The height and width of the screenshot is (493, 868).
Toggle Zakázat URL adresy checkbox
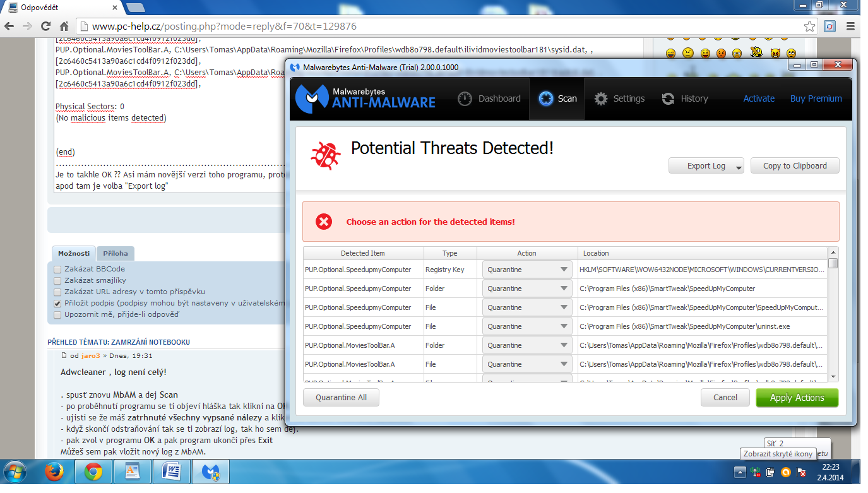[x=57, y=292]
